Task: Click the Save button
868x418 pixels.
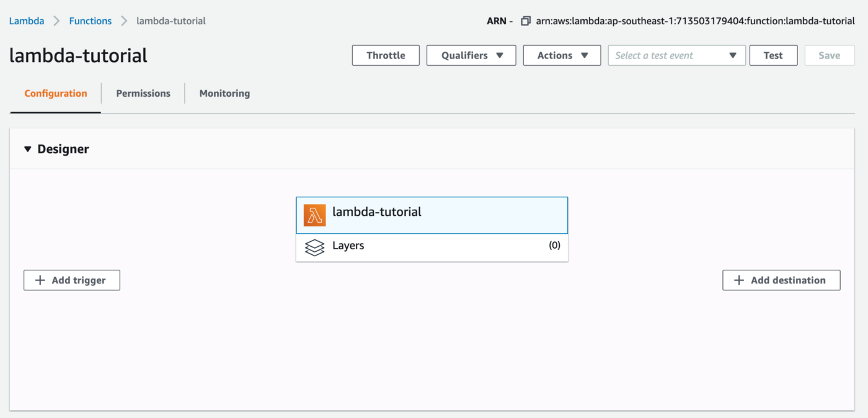Action: coord(829,55)
